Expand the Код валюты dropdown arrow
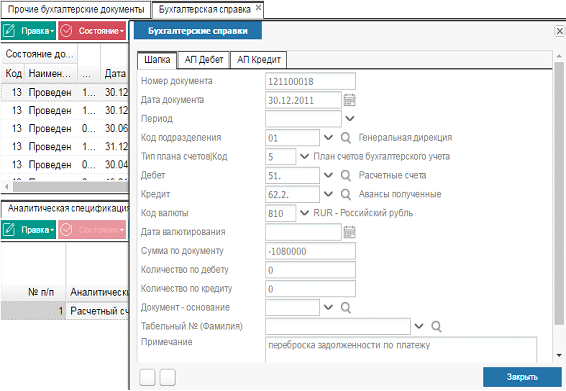Image resolution: width=566 pixels, height=391 pixels. 304,213
